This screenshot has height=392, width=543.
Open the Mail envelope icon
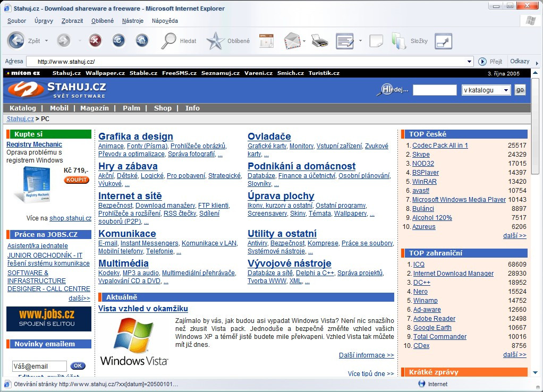(293, 41)
